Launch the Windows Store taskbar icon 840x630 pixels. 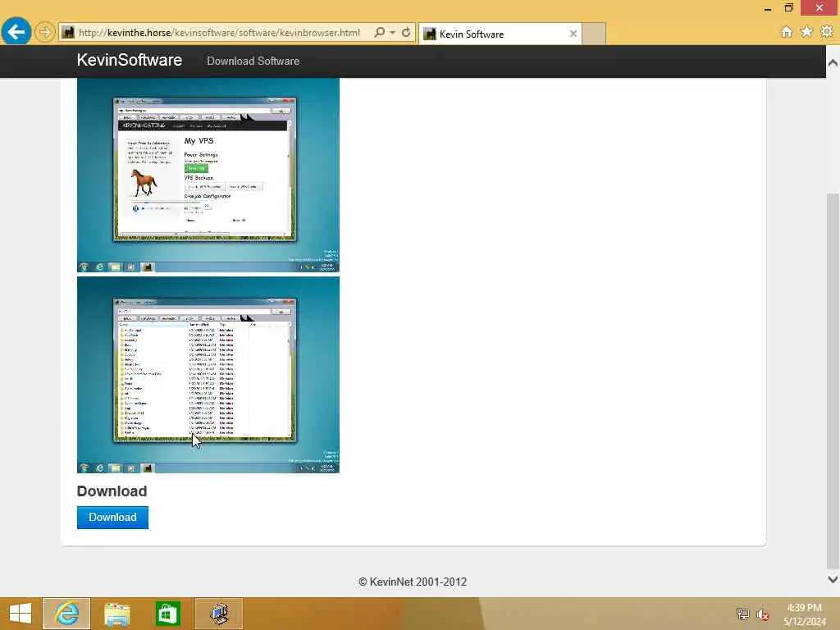[x=167, y=614]
